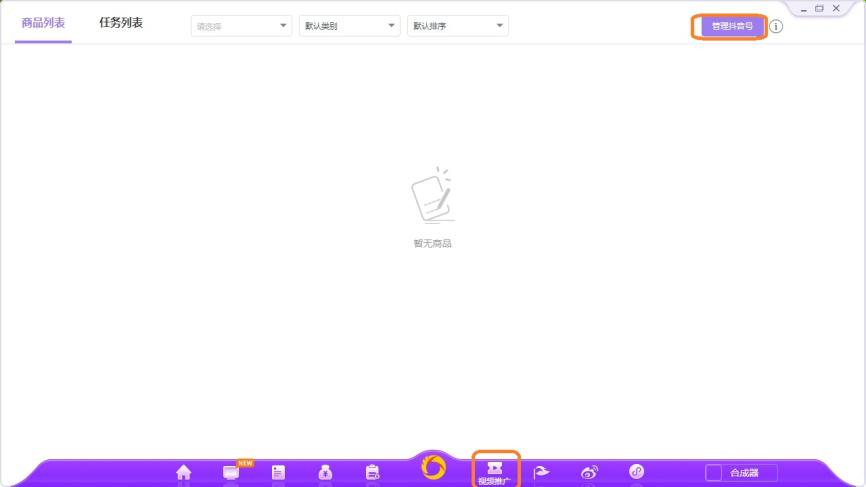The height and width of the screenshot is (487, 866).
Task: Click the 合成器 button
Action: pyautogui.click(x=741, y=473)
